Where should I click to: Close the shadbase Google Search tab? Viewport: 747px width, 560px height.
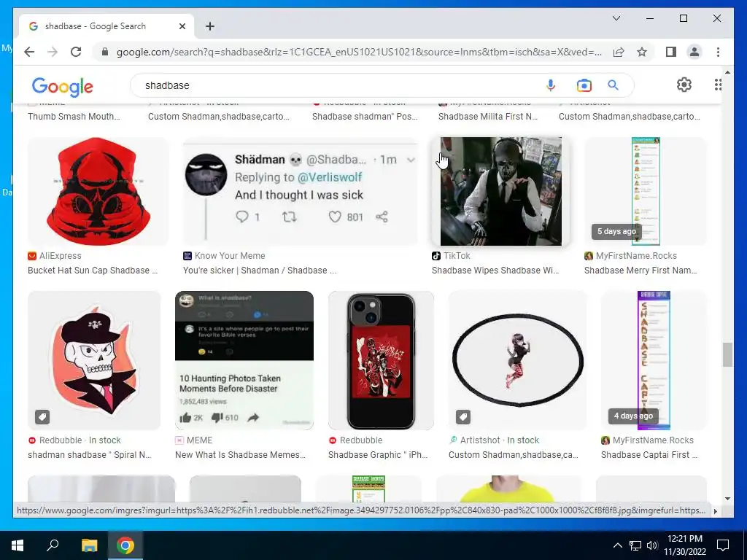(182, 26)
